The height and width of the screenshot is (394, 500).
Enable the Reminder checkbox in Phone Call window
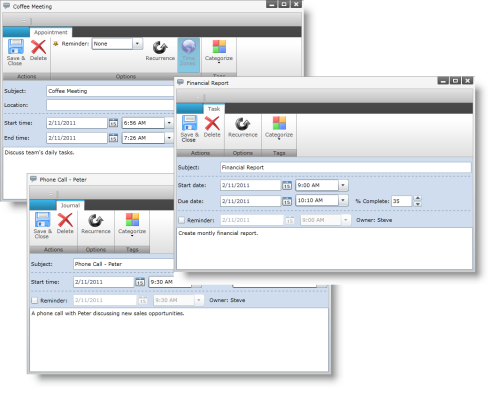tap(35, 300)
